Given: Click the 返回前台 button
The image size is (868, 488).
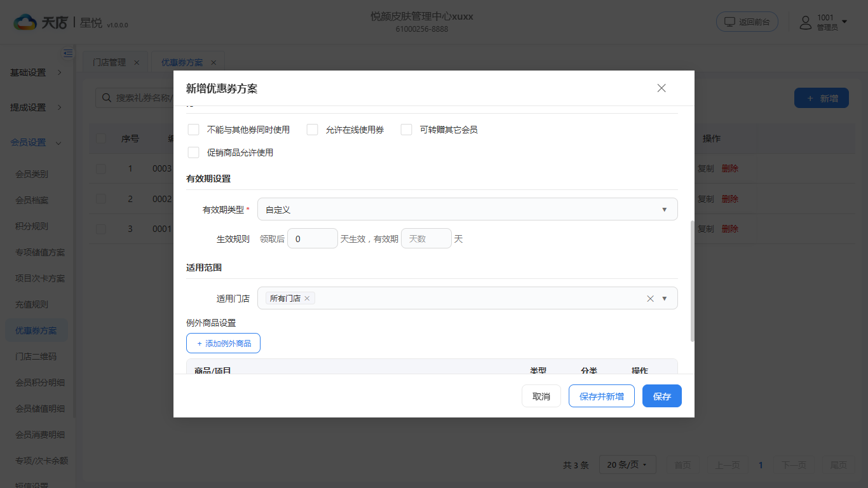Looking at the screenshot, I should click(748, 22).
